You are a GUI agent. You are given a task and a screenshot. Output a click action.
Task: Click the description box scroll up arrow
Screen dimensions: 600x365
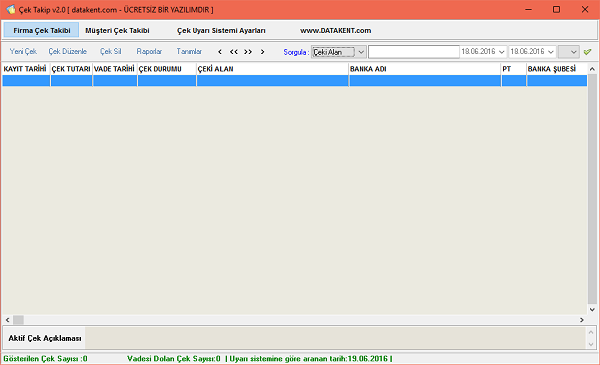(591, 332)
